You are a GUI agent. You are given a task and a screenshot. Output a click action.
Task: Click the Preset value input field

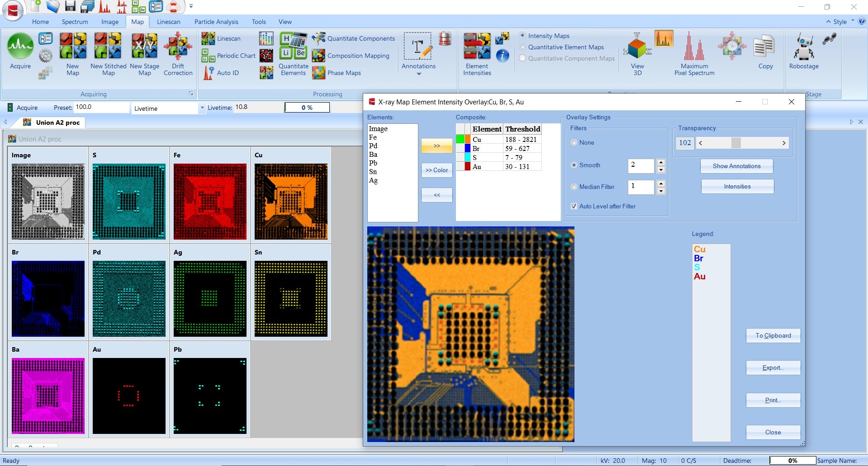pyautogui.click(x=101, y=107)
